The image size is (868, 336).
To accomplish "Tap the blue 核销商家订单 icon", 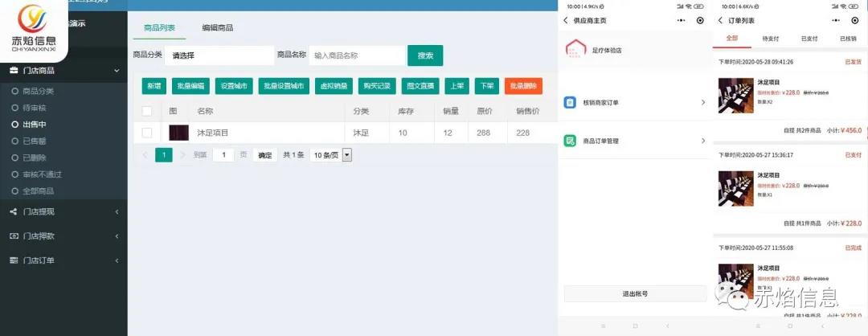I will point(570,103).
